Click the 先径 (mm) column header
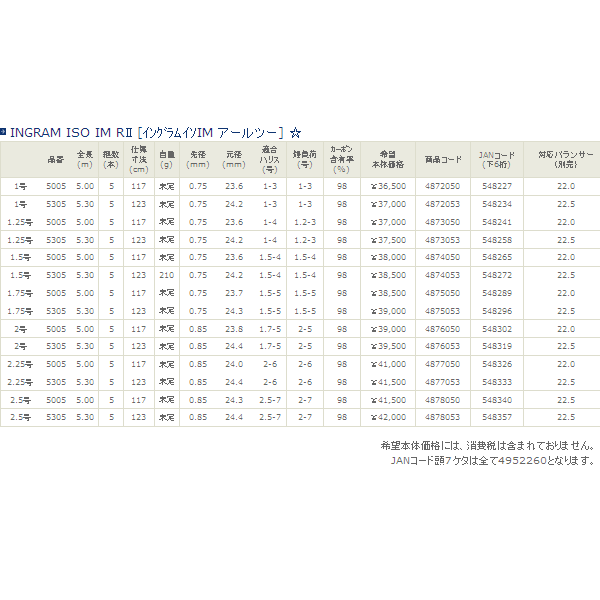This screenshot has height=600, width=600. pos(198,160)
